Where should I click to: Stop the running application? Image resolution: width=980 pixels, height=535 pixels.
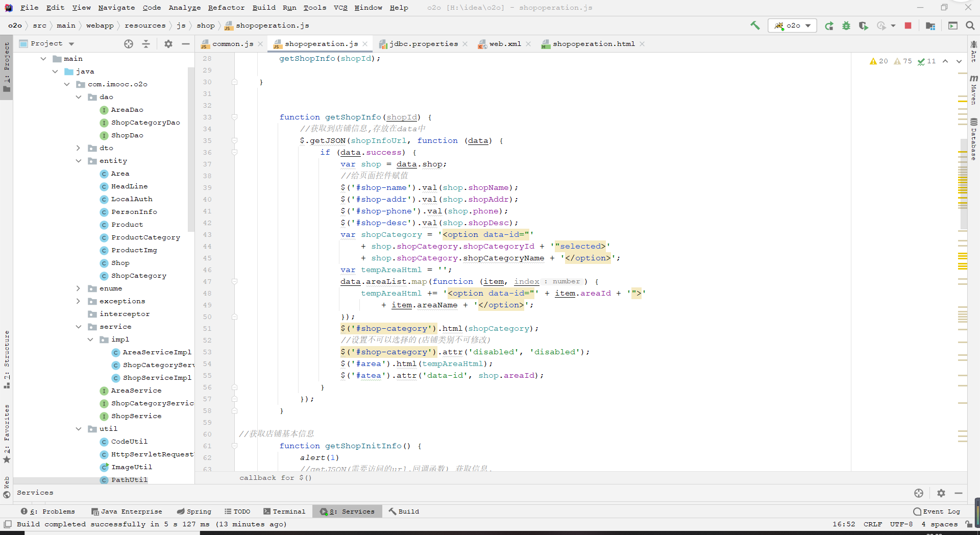[908, 26]
